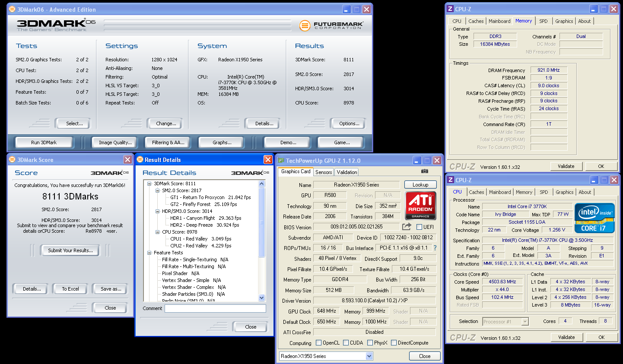Select the 'HDR1 - Canyon Flight' row
Image resolution: width=623 pixels, height=364 pixels.
(x=206, y=218)
